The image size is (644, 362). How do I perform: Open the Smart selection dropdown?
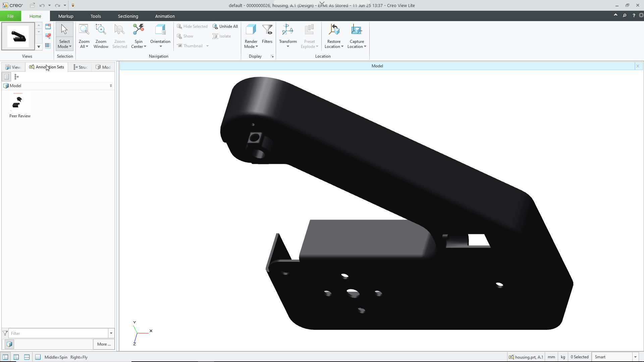(635, 357)
